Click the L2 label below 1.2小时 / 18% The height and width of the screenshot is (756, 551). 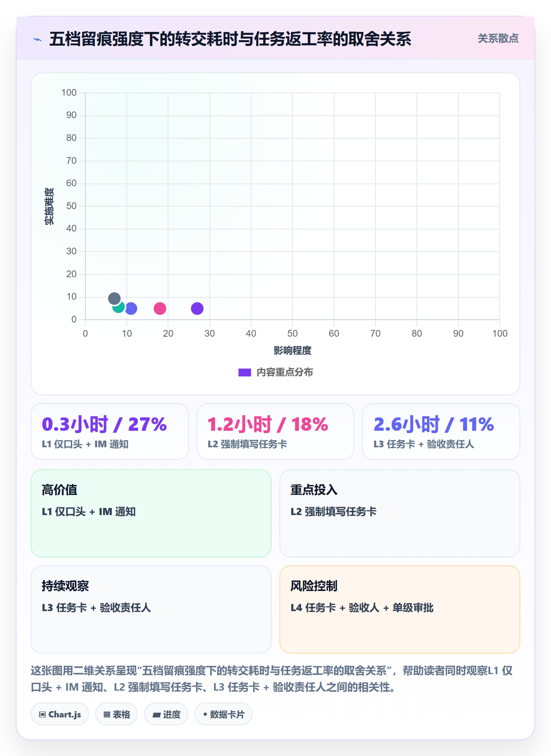[x=247, y=444]
